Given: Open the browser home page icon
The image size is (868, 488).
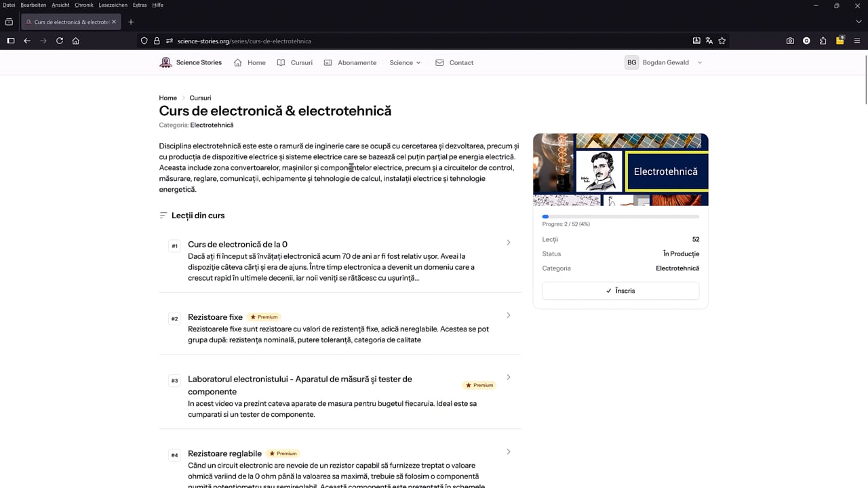Looking at the screenshot, I should (x=76, y=41).
